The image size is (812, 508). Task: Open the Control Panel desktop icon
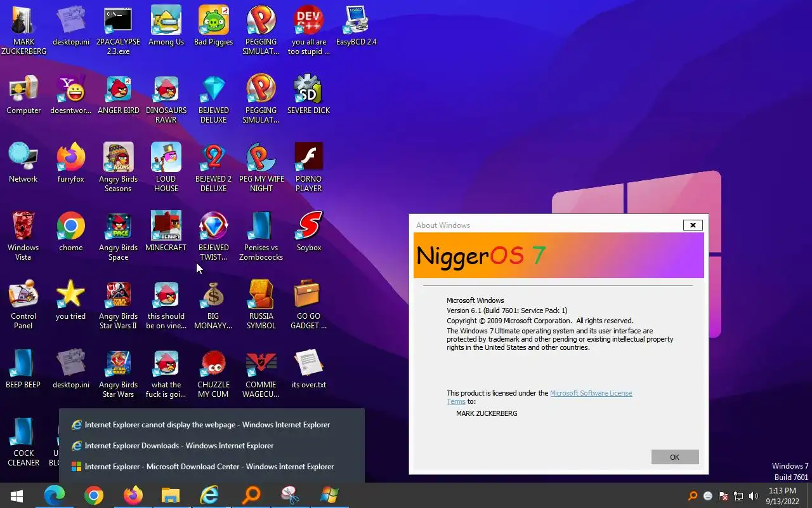pyautogui.click(x=23, y=304)
